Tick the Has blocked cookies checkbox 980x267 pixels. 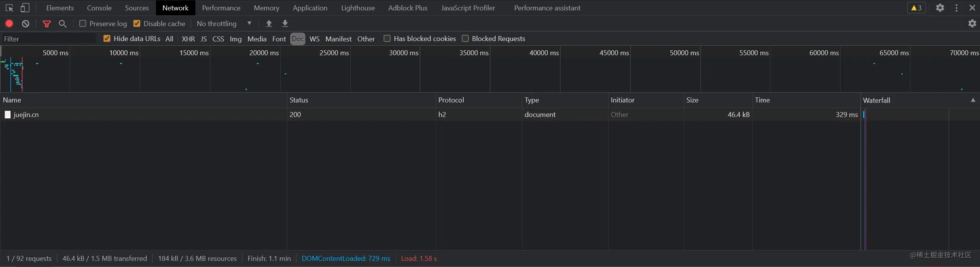(x=387, y=38)
